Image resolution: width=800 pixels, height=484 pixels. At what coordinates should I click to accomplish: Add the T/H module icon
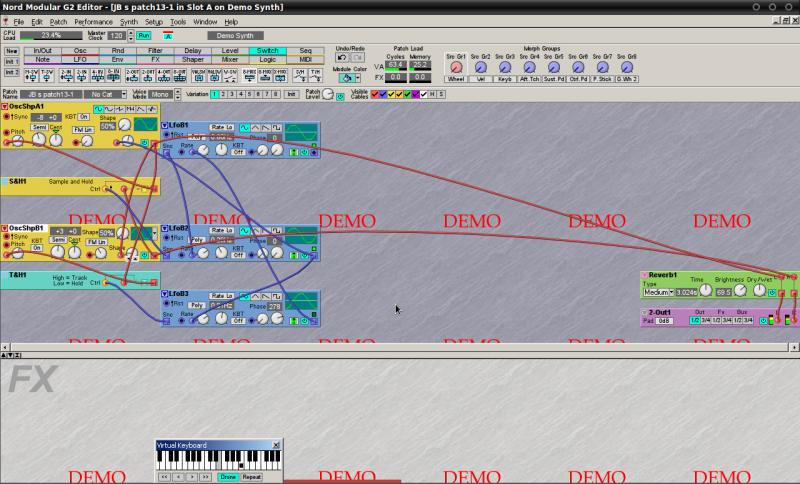click(x=316, y=75)
